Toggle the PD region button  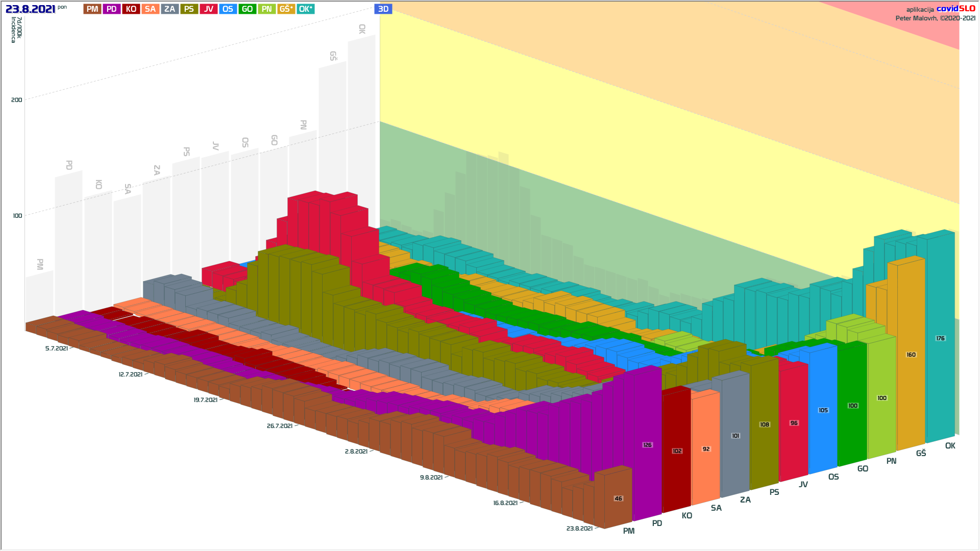tap(111, 9)
